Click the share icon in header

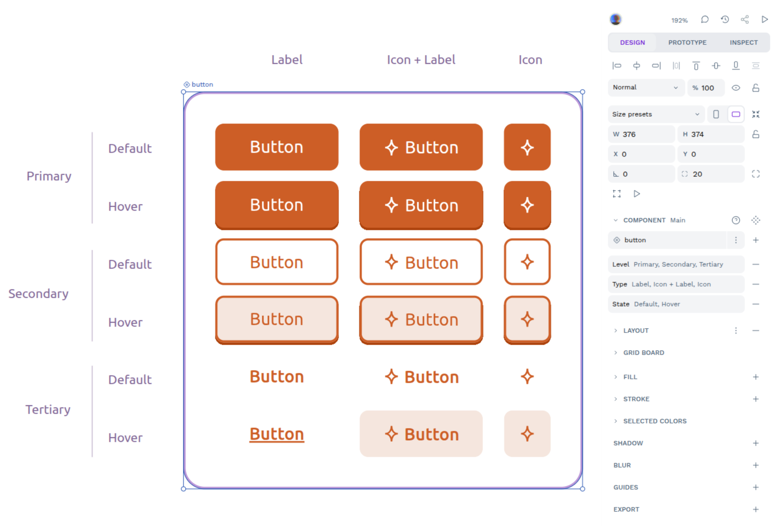pos(745,19)
